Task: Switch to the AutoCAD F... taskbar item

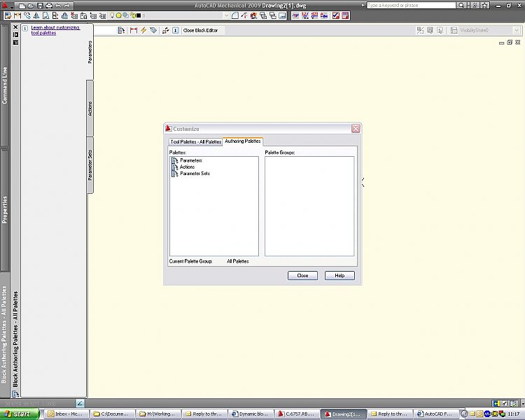Action: [436, 414]
